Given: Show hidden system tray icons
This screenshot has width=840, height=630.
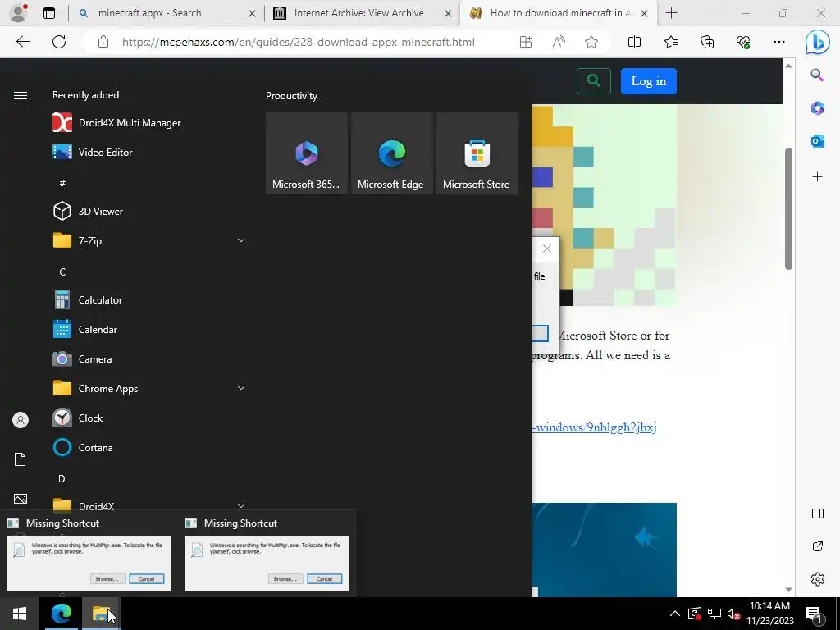Looking at the screenshot, I should [x=675, y=614].
